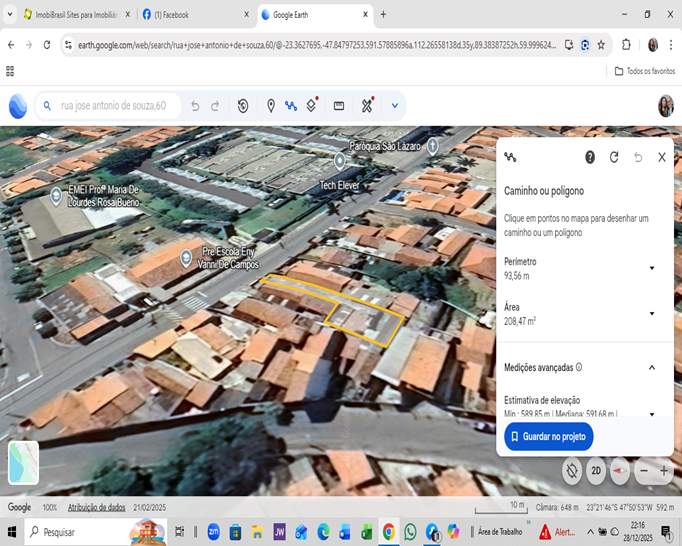Click the zoom in plus button
This screenshot has height=546, width=682.
coord(663,470)
